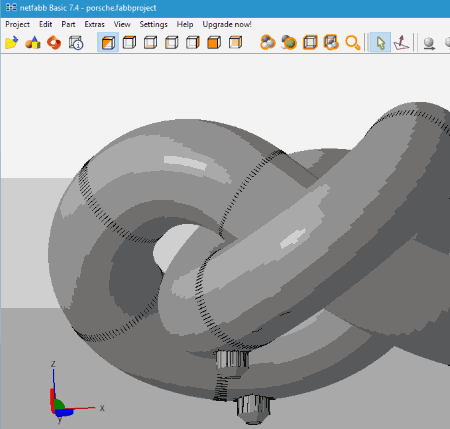Switch to the front-face view cube
The width and height of the screenshot is (450, 429).
coord(214,42)
